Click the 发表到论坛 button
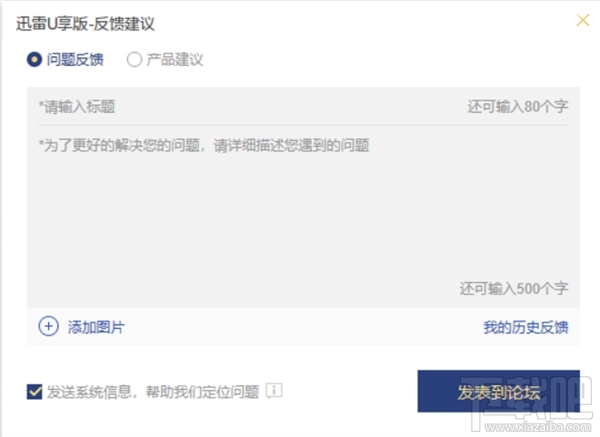Screen dimensions: 600x437 coord(499,391)
